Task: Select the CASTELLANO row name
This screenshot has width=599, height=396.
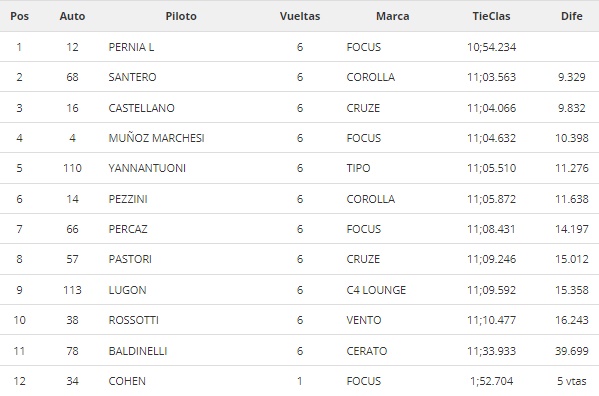Action: [141, 108]
